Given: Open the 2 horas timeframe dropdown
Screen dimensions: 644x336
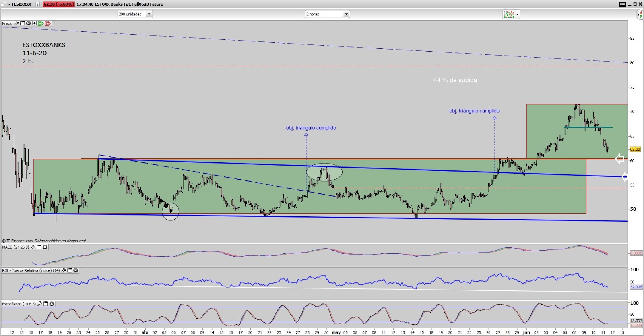Looking at the screenshot, I should 327,14.
